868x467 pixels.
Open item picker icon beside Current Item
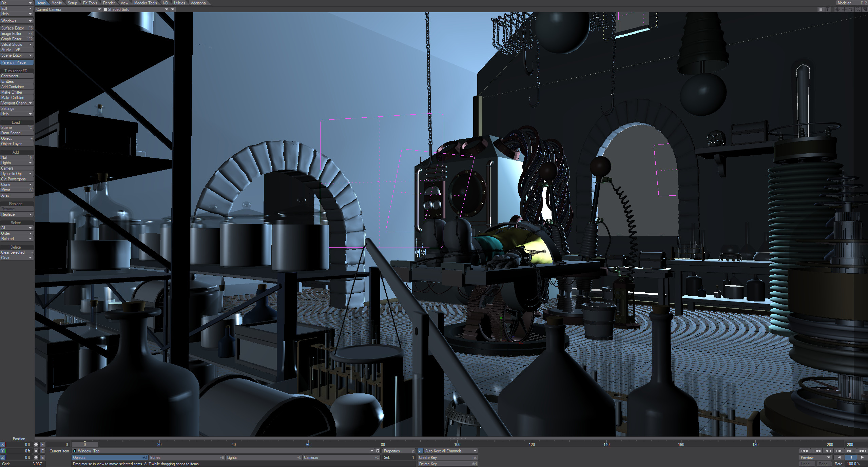point(378,451)
